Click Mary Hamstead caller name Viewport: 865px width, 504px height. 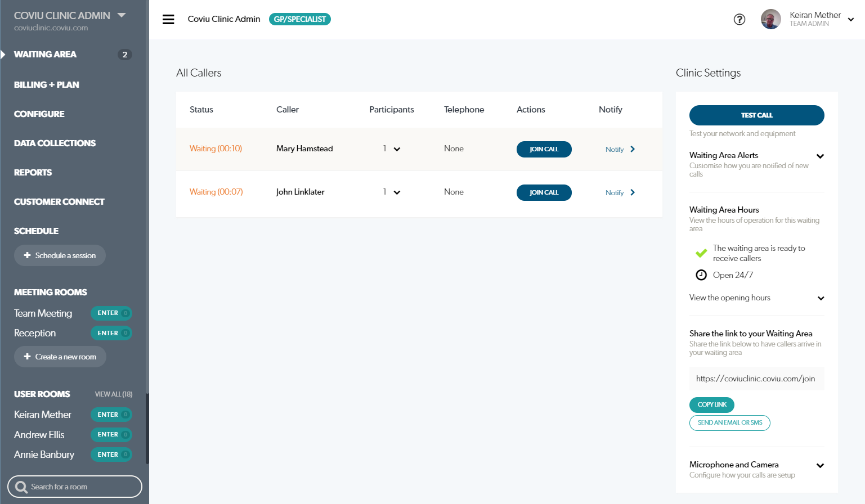tap(304, 148)
